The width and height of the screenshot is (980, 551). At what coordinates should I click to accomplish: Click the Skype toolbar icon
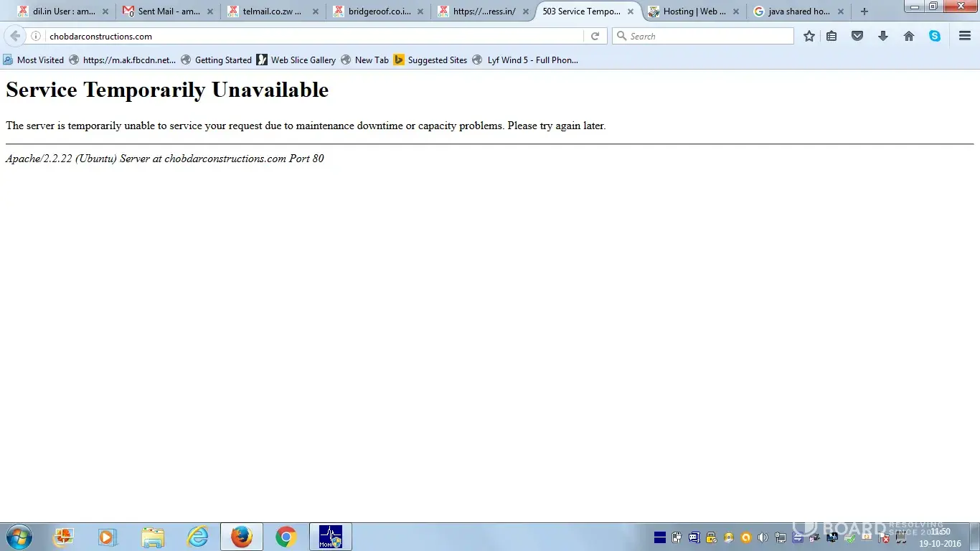935,36
